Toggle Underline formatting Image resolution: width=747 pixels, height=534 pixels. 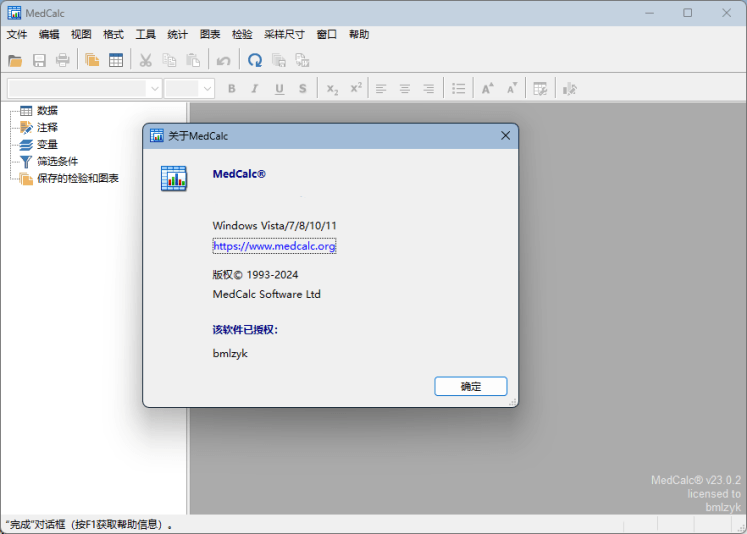tap(279, 89)
